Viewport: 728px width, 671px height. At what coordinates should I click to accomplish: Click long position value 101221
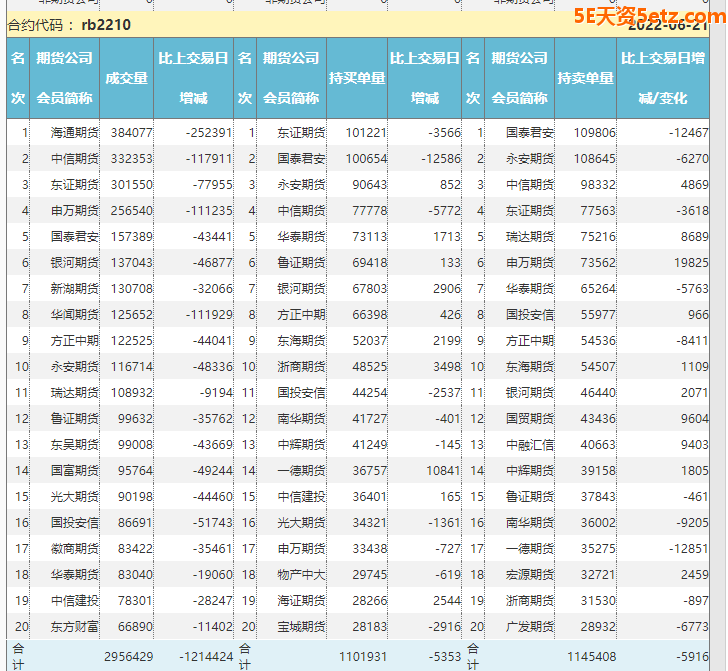pyautogui.click(x=366, y=133)
